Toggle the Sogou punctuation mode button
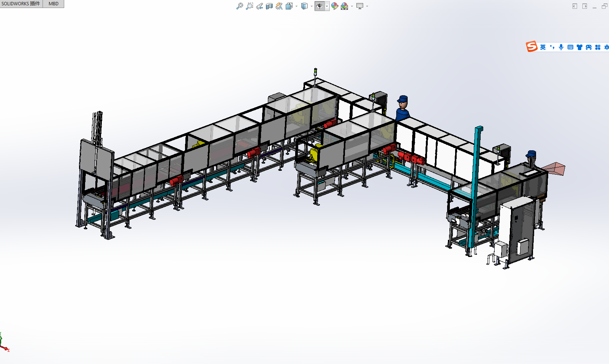The height and width of the screenshot is (364, 609). (x=552, y=47)
